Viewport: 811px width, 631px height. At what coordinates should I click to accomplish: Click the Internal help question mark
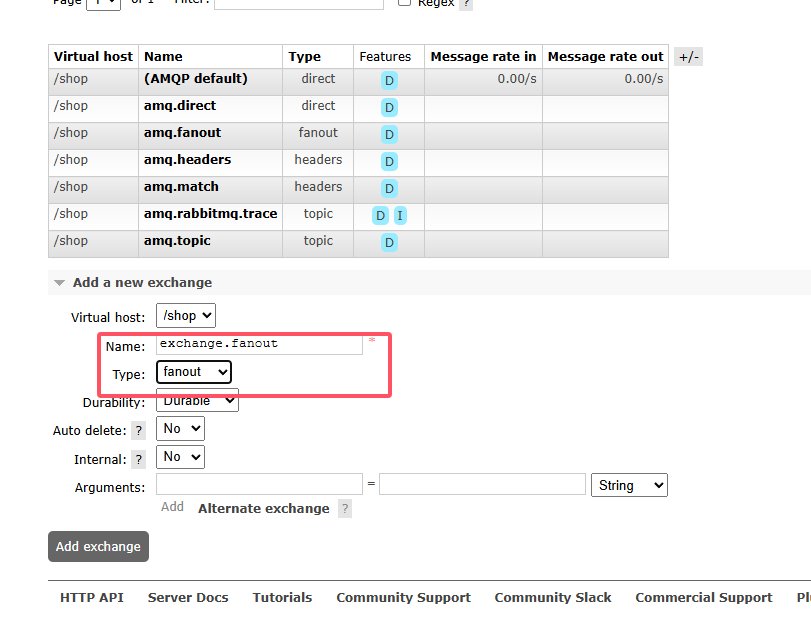(x=139, y=459)
